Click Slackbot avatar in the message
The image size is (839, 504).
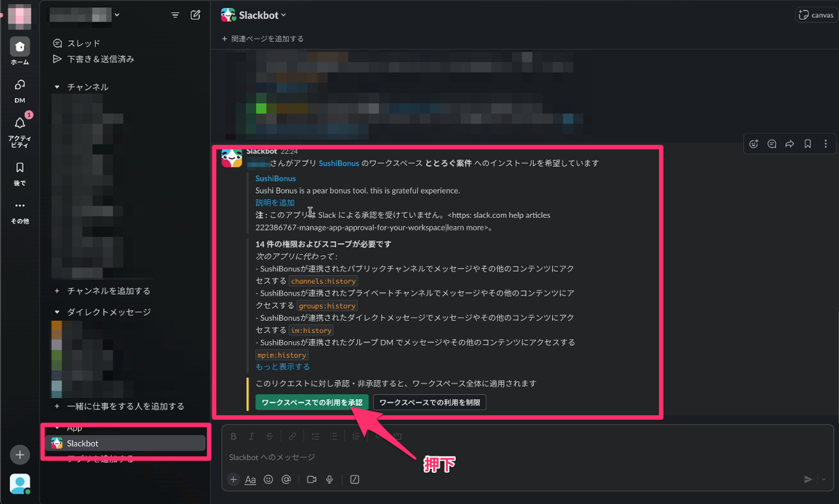[232, 158]
